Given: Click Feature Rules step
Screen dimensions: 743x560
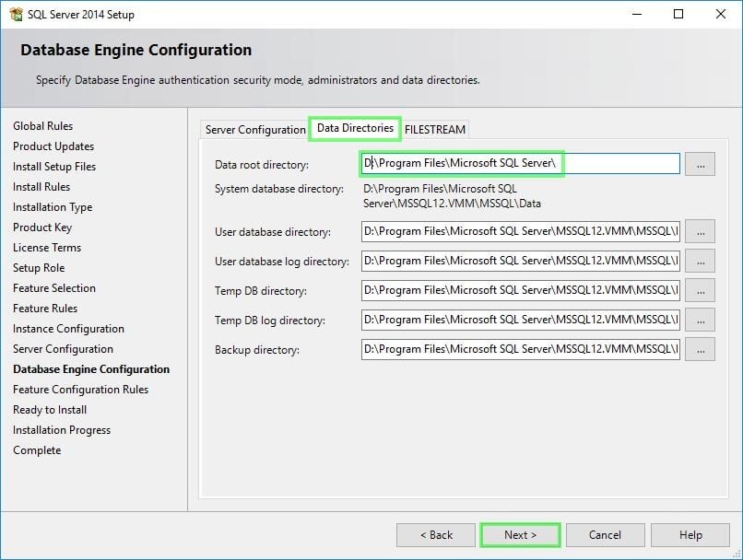Looking at the screenshot, I should tap(45, 309).
